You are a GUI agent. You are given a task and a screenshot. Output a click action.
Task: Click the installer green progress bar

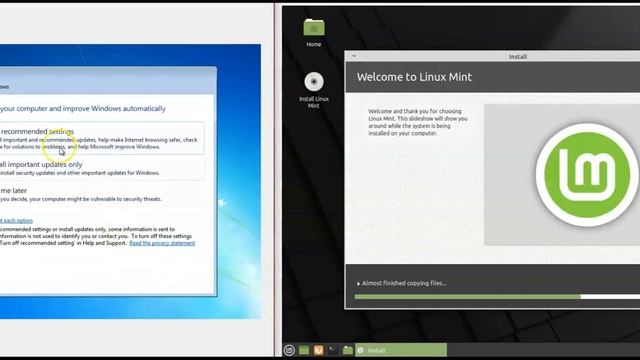pos(497,297)
